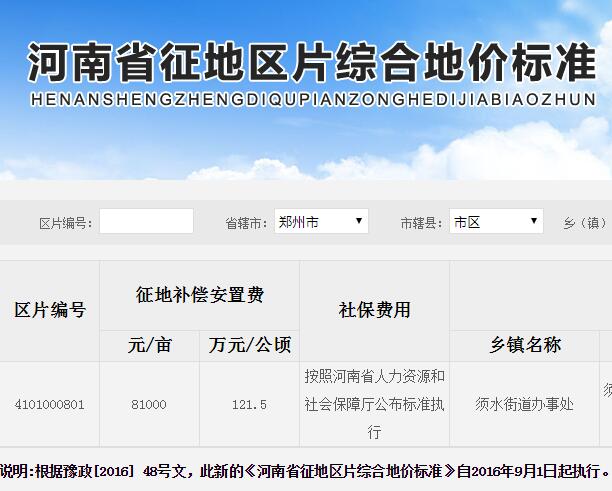Click the 乡镇名称 column header
This screenshot has height=491, width=612.
pos(524,345)
